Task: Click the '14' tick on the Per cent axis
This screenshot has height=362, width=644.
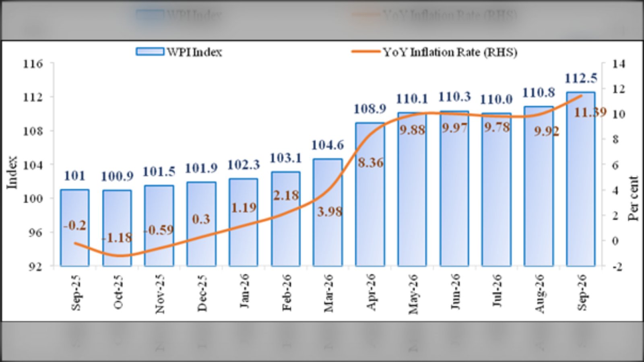Action: [619, 64]
